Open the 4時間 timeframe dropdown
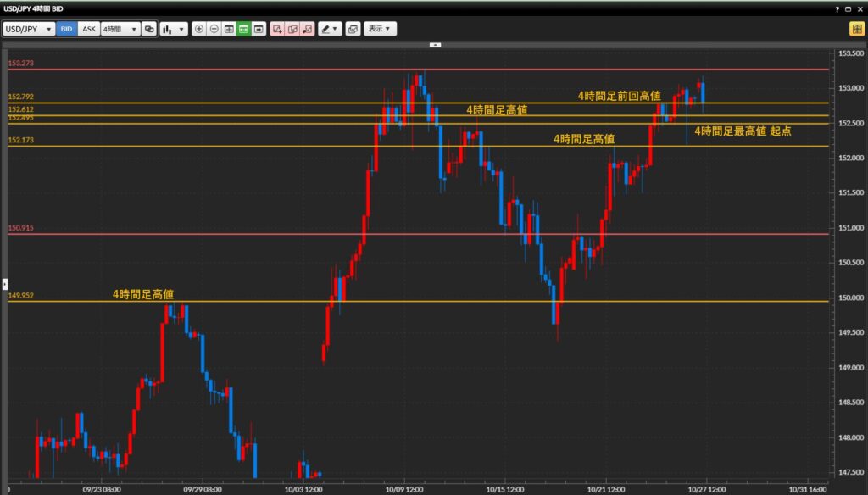The image size is (868, 495). (x=120, y=29)
